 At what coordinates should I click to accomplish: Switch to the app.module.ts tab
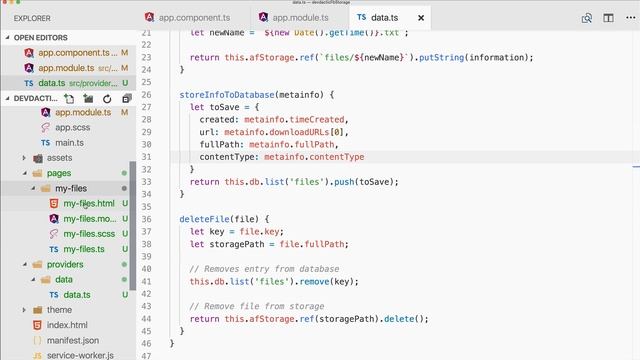point(300,18)
